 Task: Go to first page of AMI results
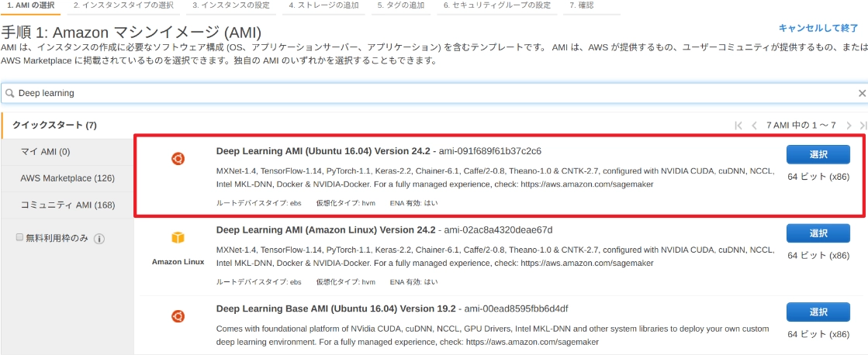(738, 126)
